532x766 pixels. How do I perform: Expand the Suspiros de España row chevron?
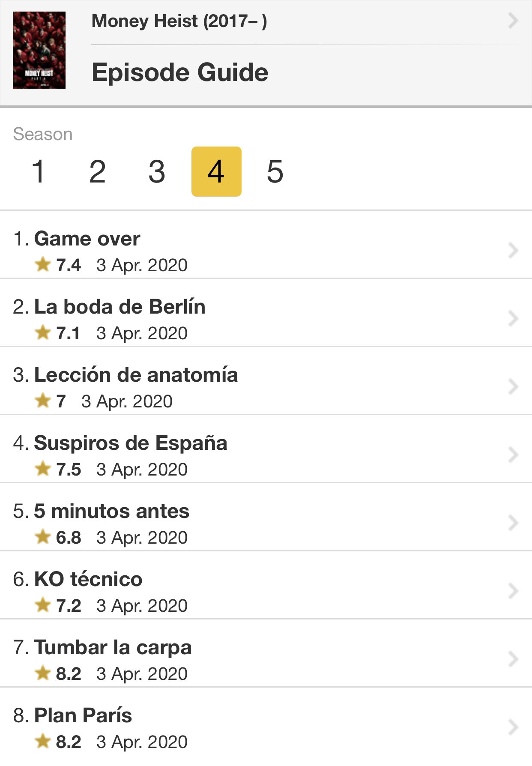[513, 455]
